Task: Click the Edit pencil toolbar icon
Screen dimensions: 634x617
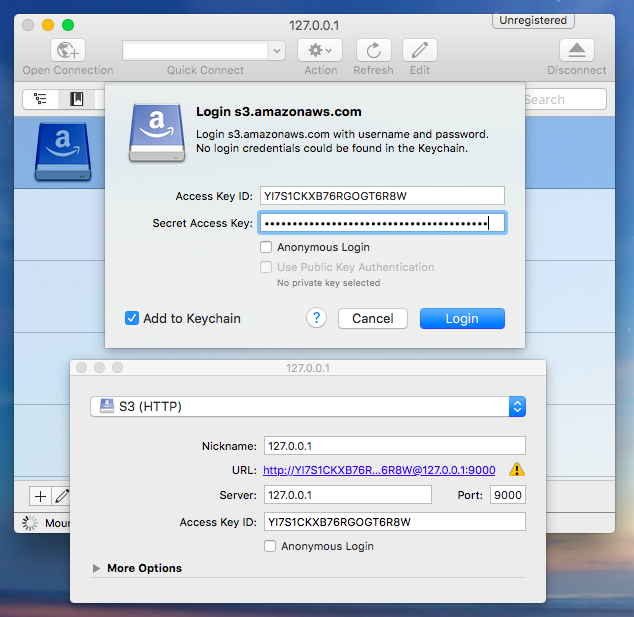Action: [419, 50]
